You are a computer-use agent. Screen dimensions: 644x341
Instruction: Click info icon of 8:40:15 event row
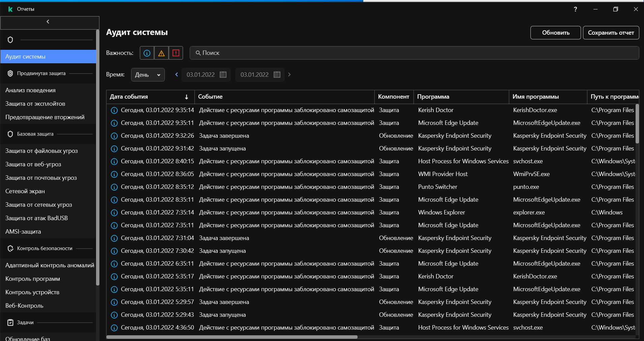(x=114, y=162)
